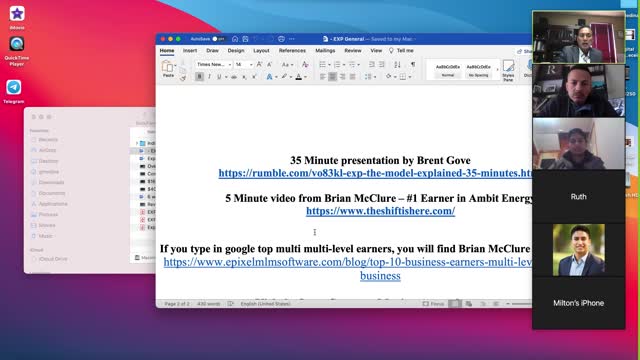The image size is (640, 360).
Task: Toggle bold formatting in the ribbon
Action: pyautogui.click(x=199, y=77)
